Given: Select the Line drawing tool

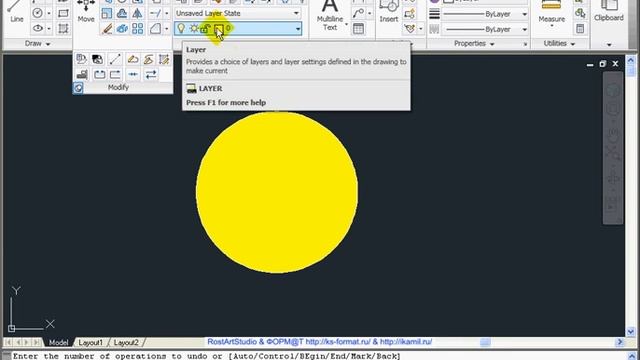Looking at the screenshot, I should pyautogui.click(x=16, y=12).
